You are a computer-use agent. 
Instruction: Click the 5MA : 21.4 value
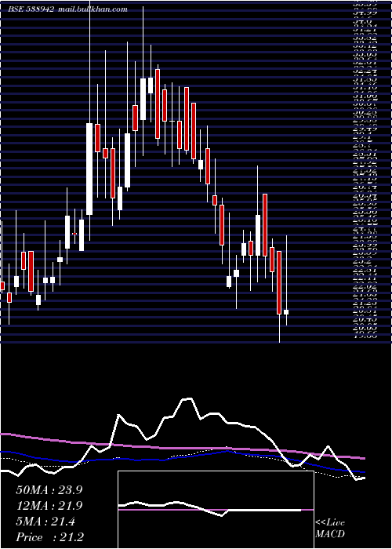45,522
